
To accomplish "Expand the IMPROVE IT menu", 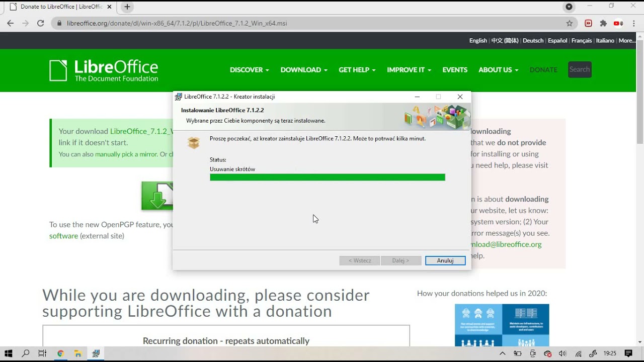I will point(409,70).
